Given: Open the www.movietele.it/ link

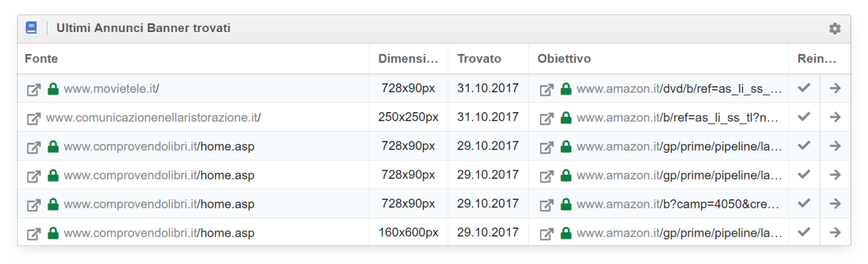Looking at the screenshot, I should coord(111,89).
